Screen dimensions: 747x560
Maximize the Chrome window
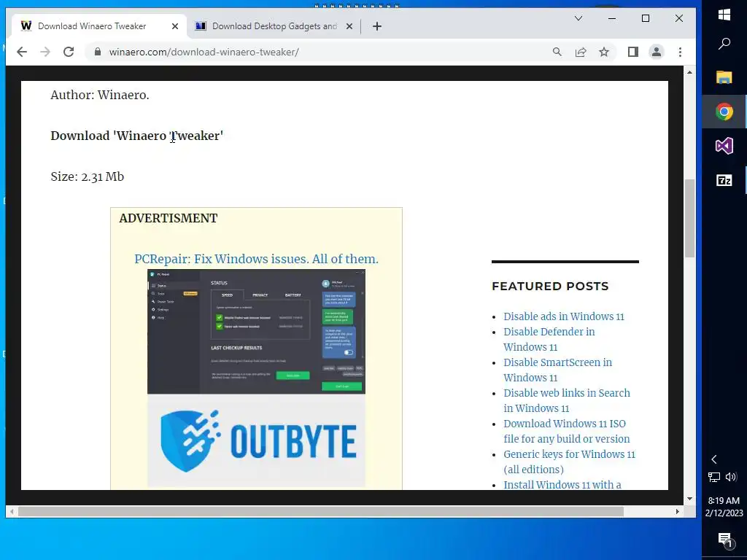646,18
